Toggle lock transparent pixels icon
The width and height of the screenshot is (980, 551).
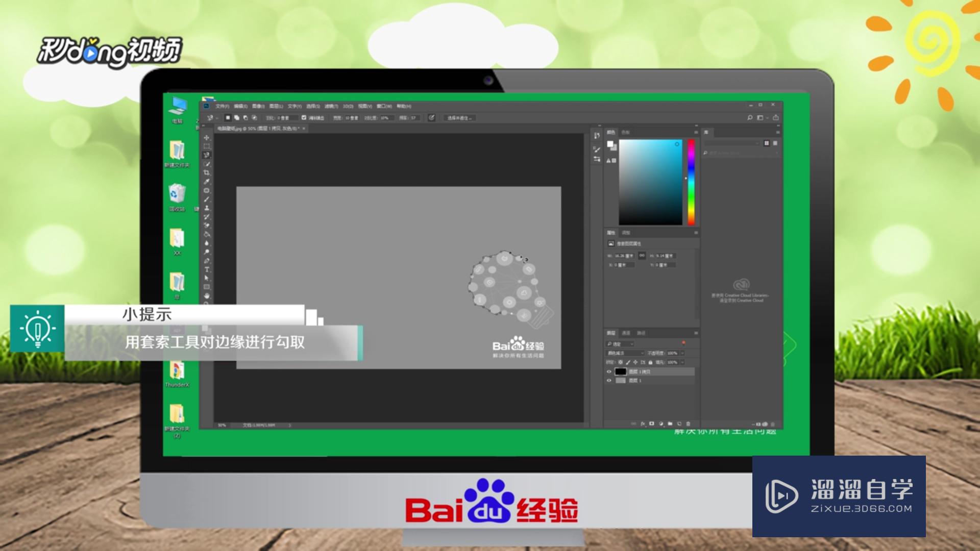point(621,362)
